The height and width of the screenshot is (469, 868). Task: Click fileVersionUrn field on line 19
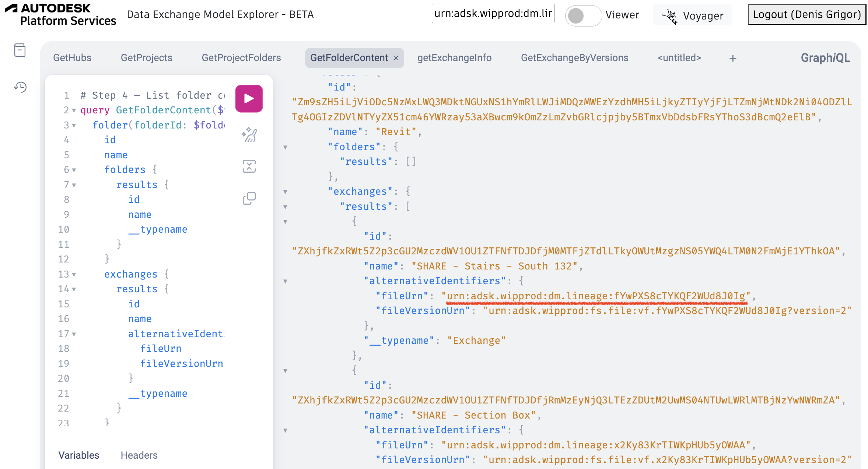[182, 364]
